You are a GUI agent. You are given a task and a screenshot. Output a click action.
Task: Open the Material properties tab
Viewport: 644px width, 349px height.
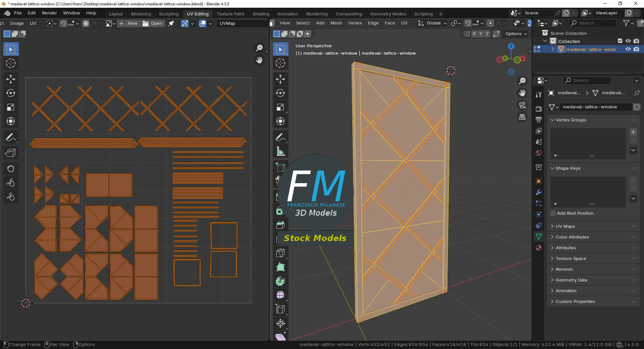coord(539,248)
